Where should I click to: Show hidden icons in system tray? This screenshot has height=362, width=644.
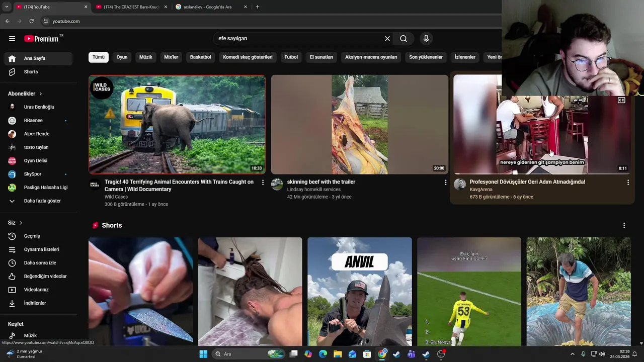(572, 354)
